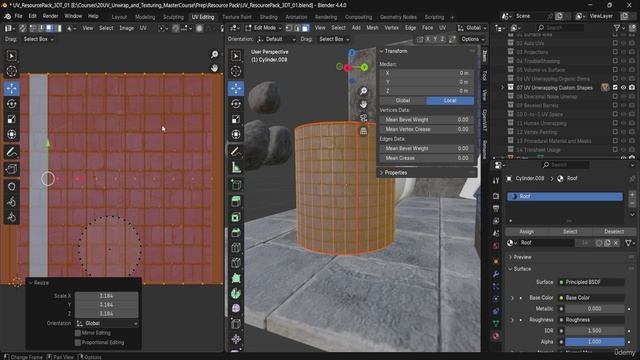The height and width of the screenshot is (360, 640).
Task: Click the viewport zoom magnifier icon
Action: [363, 91]
